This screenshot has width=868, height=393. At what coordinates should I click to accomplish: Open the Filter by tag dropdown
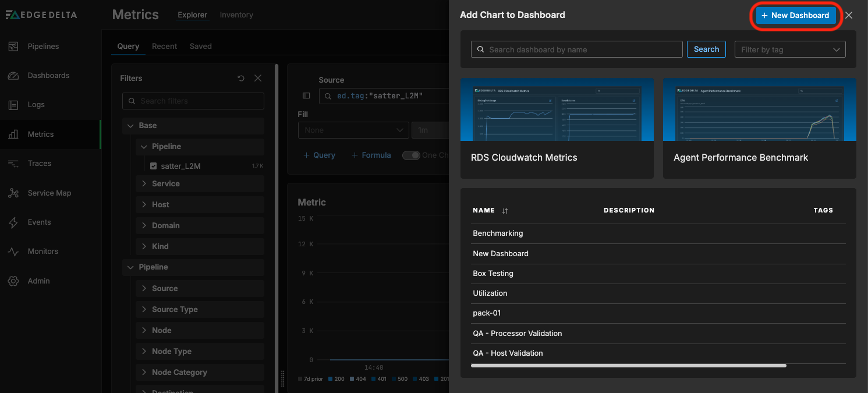(x=790, y=49)
